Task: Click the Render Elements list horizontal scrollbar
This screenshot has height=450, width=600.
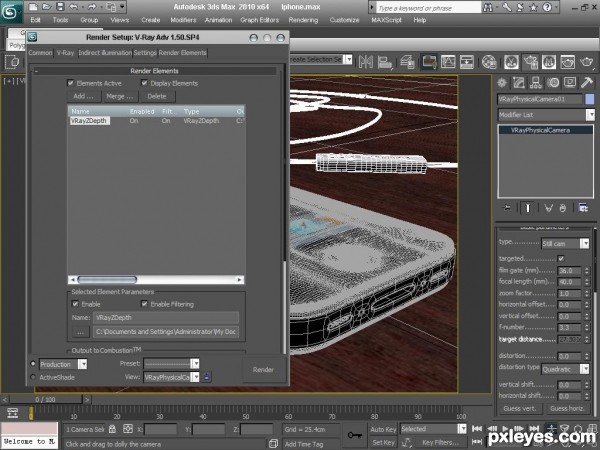Action: (x=156, y=280)
